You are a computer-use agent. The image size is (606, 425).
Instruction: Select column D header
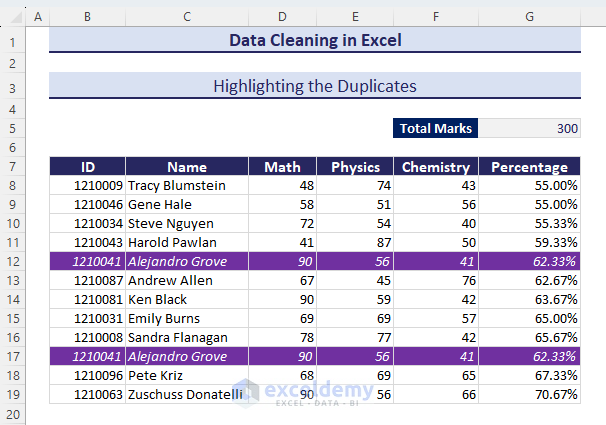[x=282, y=17]
